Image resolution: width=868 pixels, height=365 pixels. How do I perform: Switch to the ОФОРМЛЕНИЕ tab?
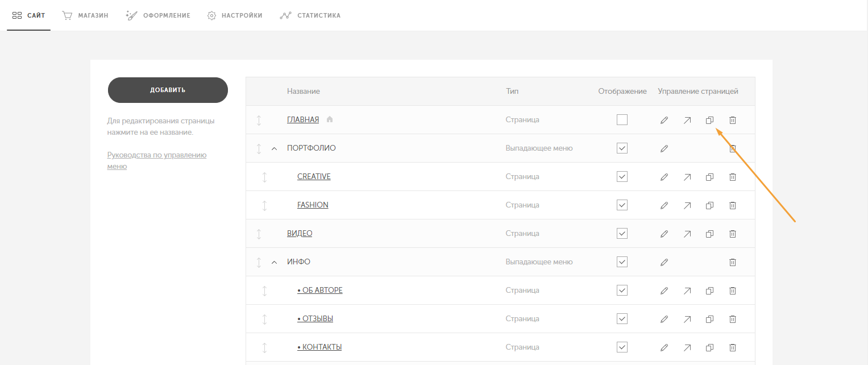pyautogui.click(x=158, y=15)
